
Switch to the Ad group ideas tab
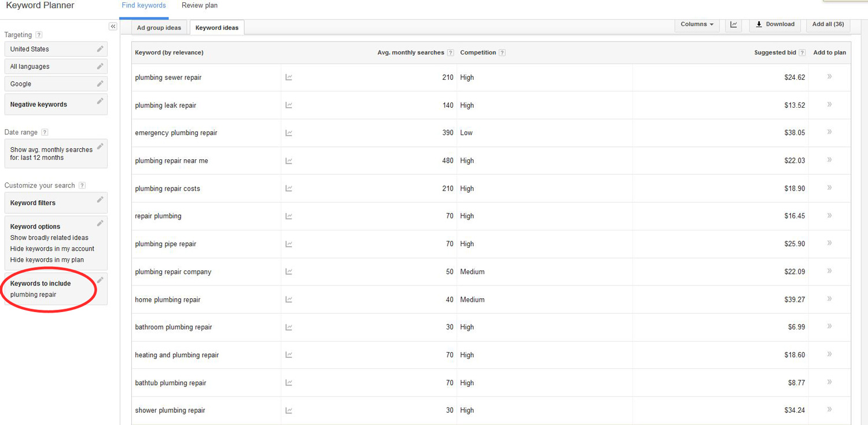tap(159, 27)
